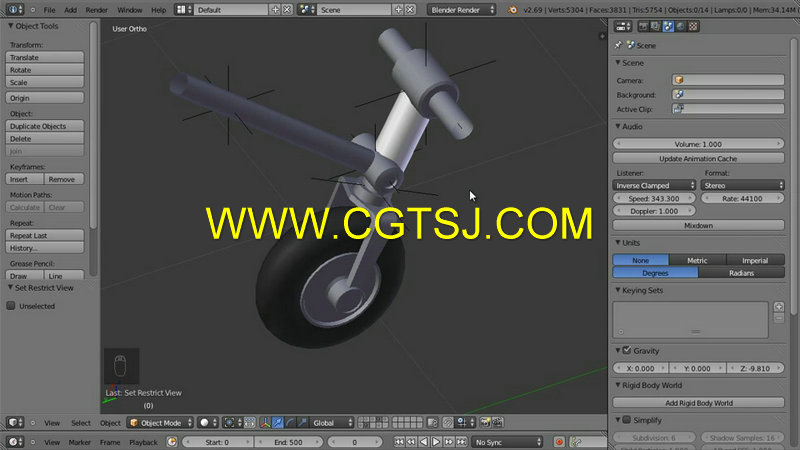
Task: Add a new screen layout
Action: click(276, 9)
